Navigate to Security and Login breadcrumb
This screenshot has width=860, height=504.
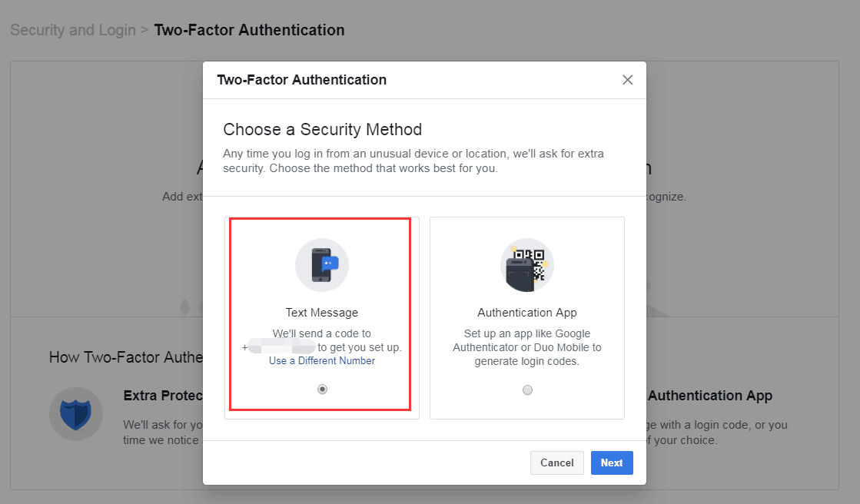coord(72,30)
